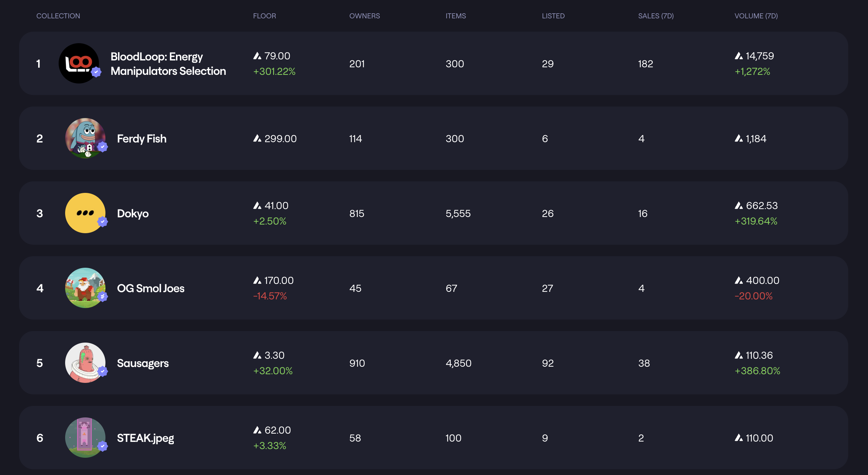This screenshot has height=475, width=868.
Task: Sort by the LISTED column header
Action: click(553, 16)
